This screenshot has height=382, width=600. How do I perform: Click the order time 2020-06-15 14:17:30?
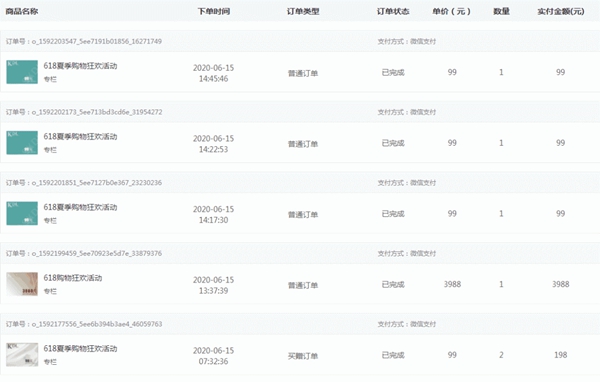tap(214, 214)
